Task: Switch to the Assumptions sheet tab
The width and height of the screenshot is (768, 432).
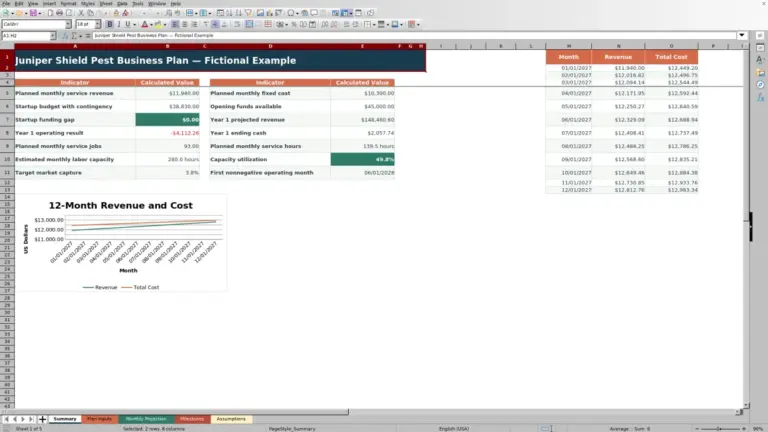Action: pos(231,419)
